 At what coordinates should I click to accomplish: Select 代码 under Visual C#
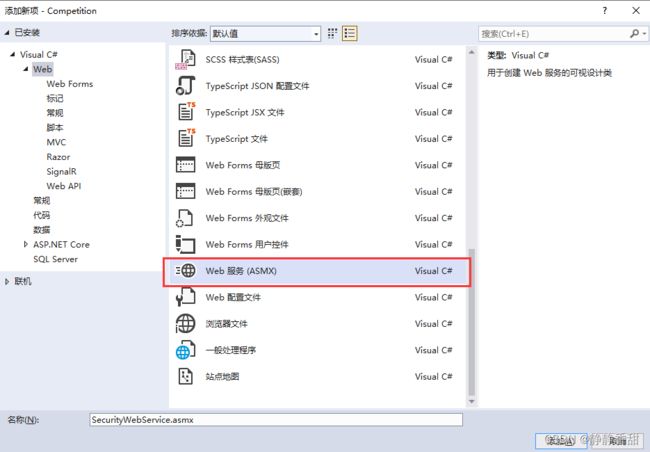[x=41, y=215]
